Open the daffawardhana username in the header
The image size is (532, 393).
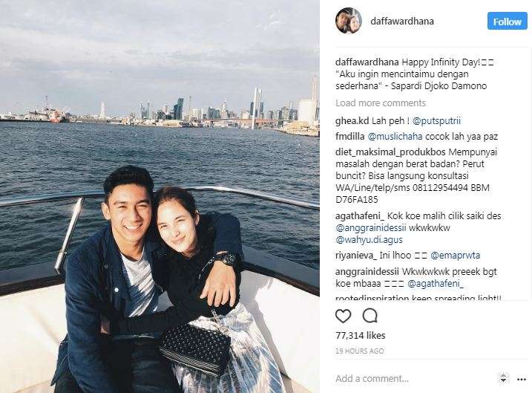tap(402, 21)
